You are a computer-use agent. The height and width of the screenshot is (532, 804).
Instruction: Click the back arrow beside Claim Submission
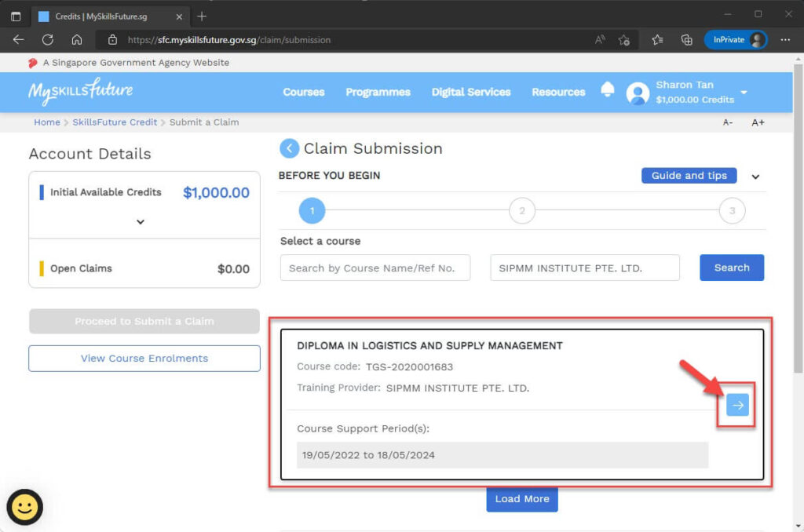(x=289, y=148)
